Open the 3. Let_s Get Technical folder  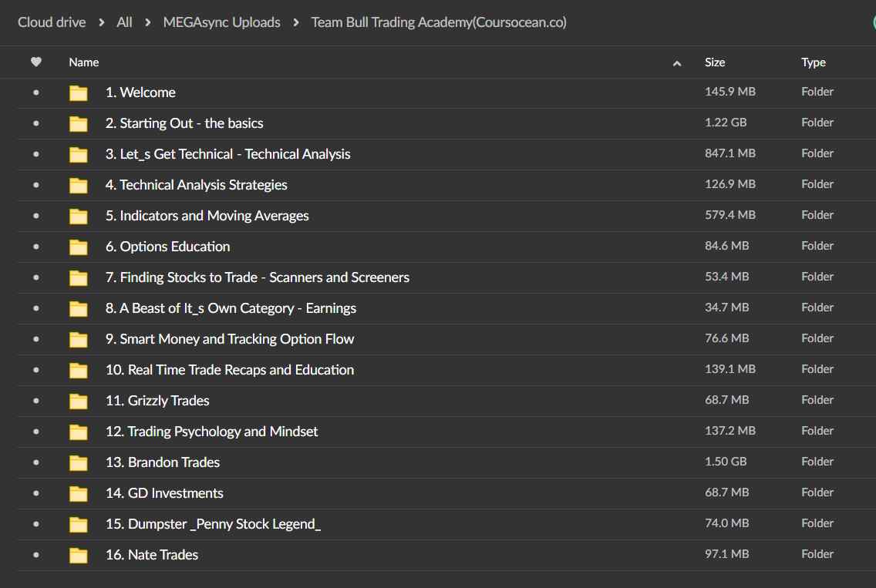227,154
